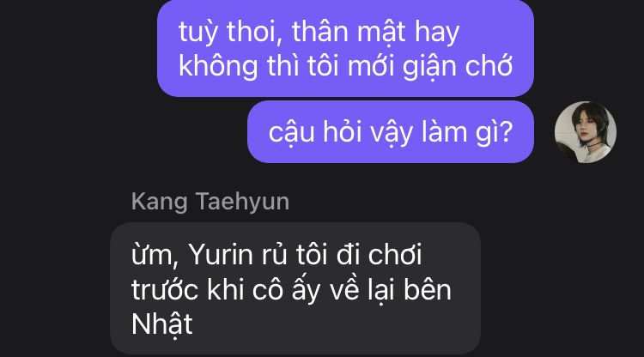Click the word 'Yurin' in the message
The width and height of the screenshot is (644, 357).
(x=221, y=255)
